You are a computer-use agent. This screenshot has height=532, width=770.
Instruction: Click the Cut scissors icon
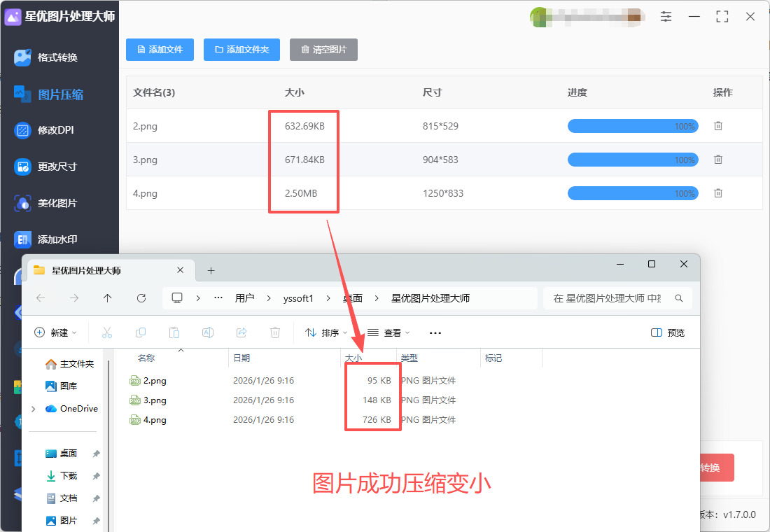[x=107, y=332]
